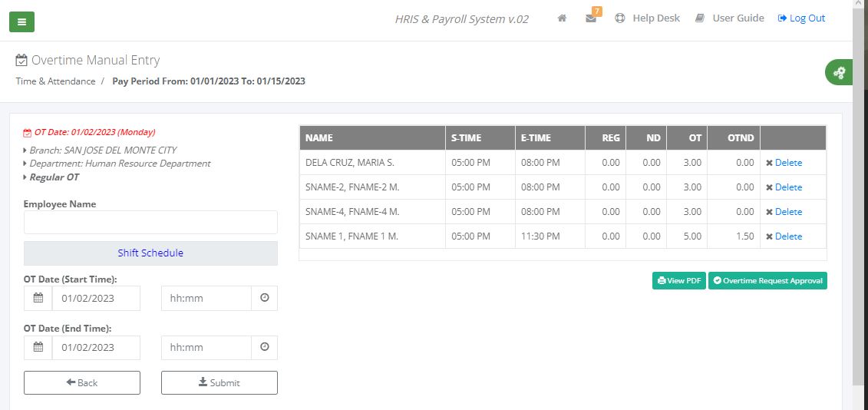Click the Regular OT label
The width and height of the screenshot is (868, 410).
click(x=54, y=177)
